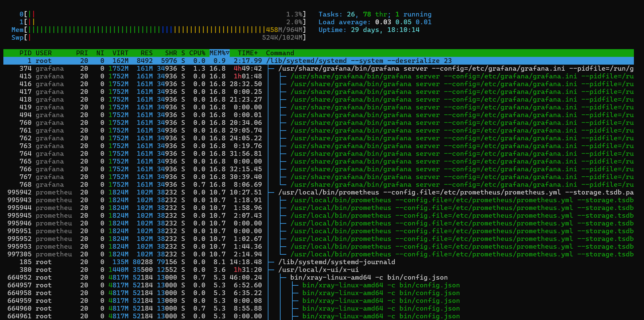Select grafana thread PID 494
The width and height of the screenshot is (644, 320).
pyautogui.click(x=319, y=115)
